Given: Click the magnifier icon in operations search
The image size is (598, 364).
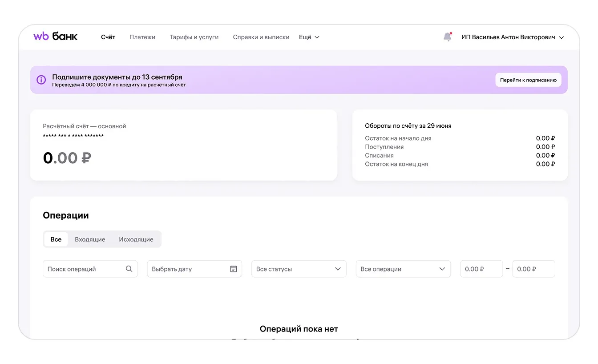Looking at the screenshot, I should coord(129,269).
